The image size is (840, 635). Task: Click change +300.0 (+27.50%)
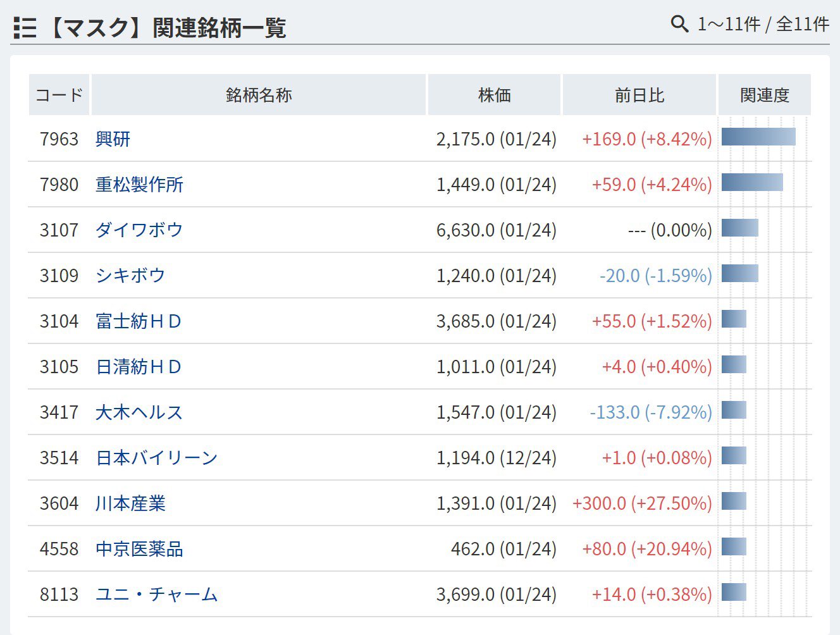642,503
